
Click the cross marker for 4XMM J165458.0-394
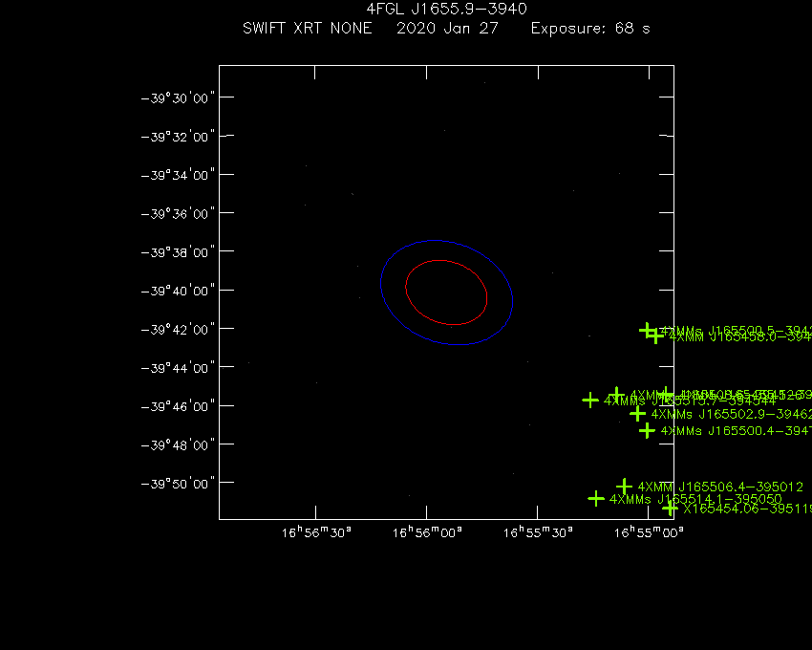coord(655,336)
